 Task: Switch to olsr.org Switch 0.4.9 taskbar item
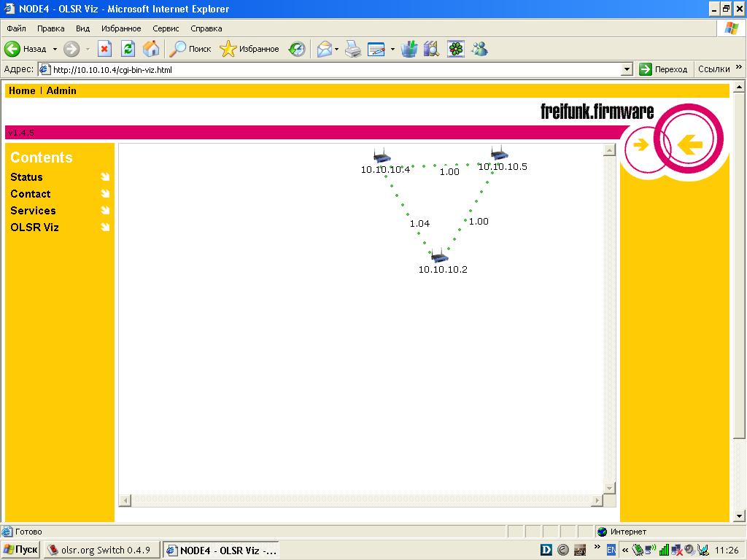[101, 550]
